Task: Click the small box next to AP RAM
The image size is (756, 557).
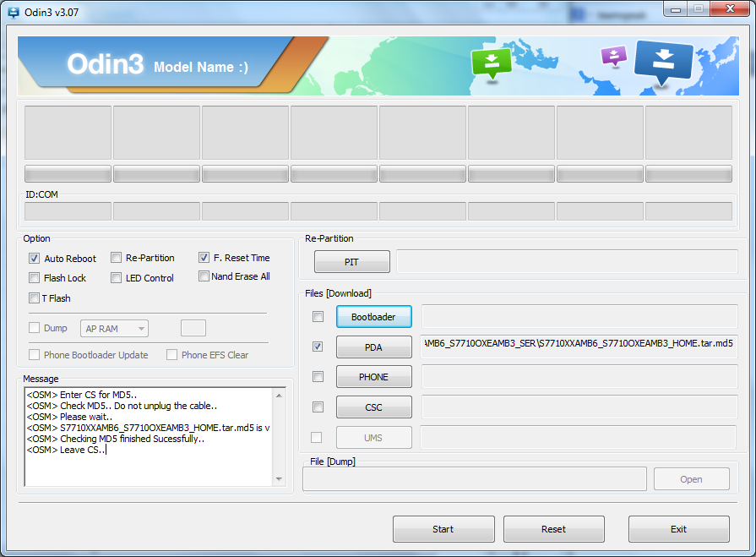Action: [x=193, y=328]
